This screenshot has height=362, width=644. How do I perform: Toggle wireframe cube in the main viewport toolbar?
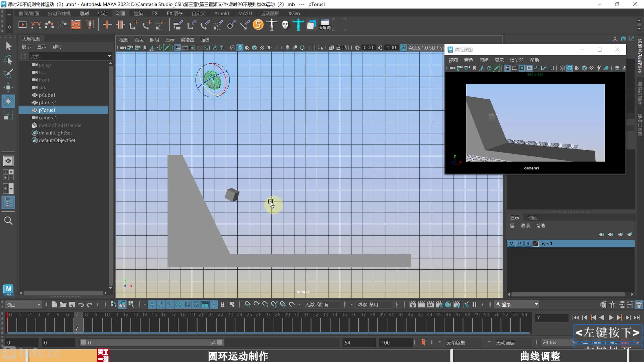pos(233,48)
